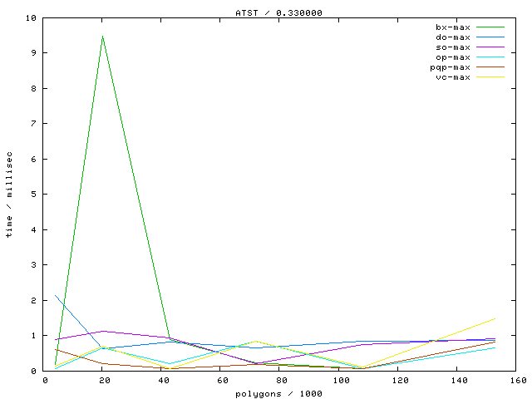
Task: Select the do-max legend label
Action: coord(453,37)
